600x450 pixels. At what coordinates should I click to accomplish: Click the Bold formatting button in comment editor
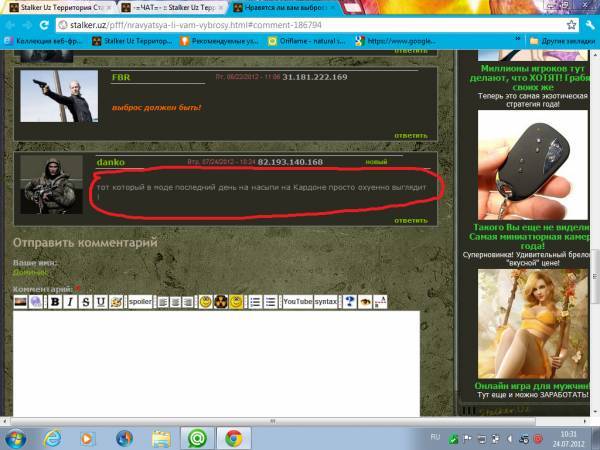pyautogui.click(x=56, y=302)
